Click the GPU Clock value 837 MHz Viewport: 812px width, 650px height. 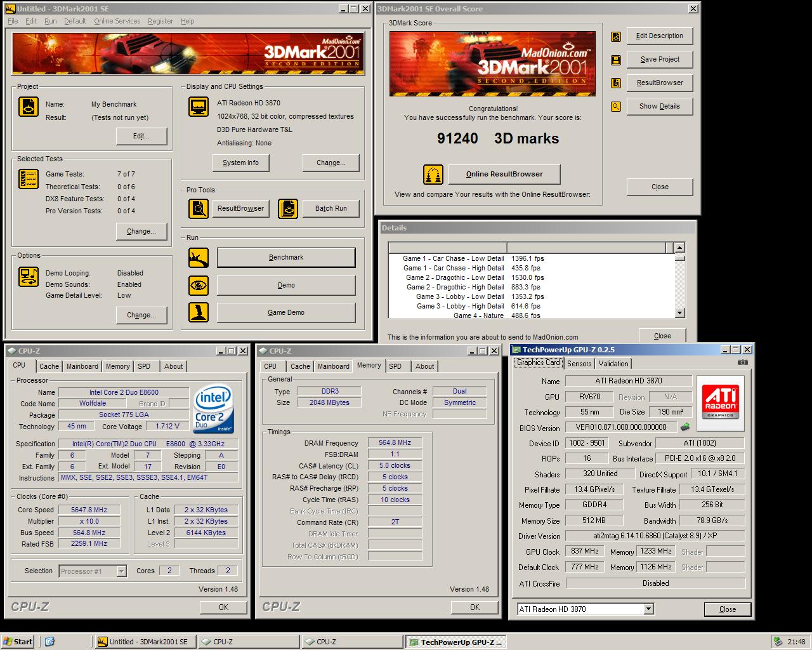(585, 552)
